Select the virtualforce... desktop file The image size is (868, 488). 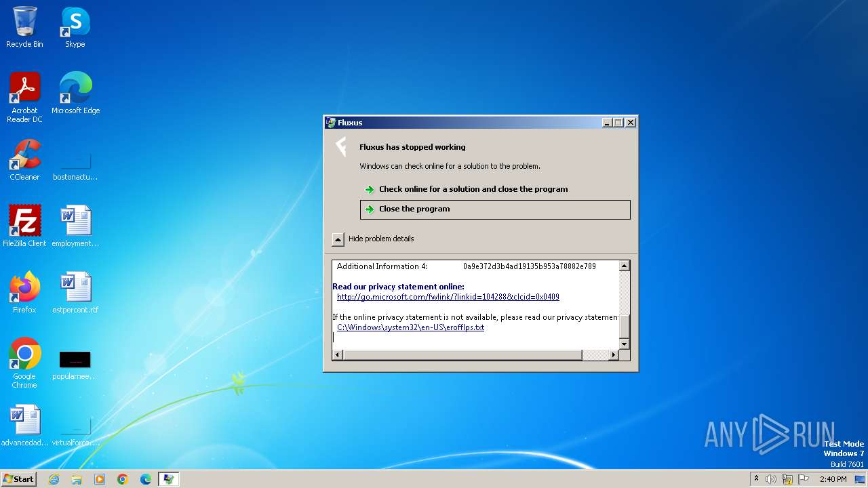[x=75, y=430]
